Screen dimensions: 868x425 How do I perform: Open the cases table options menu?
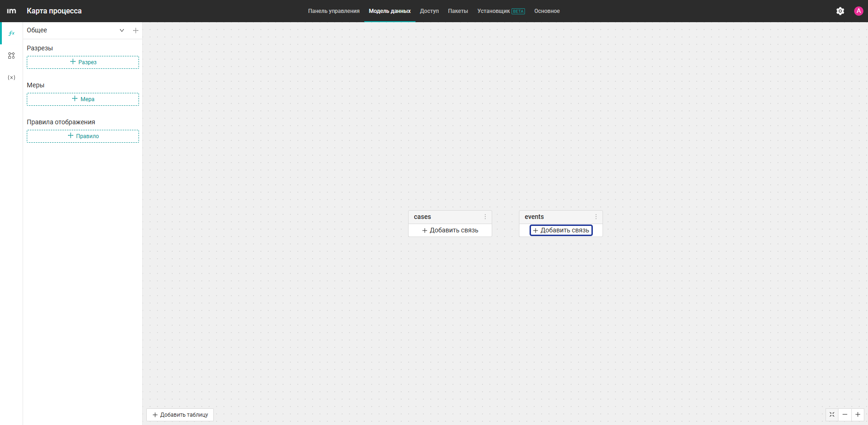485,217
